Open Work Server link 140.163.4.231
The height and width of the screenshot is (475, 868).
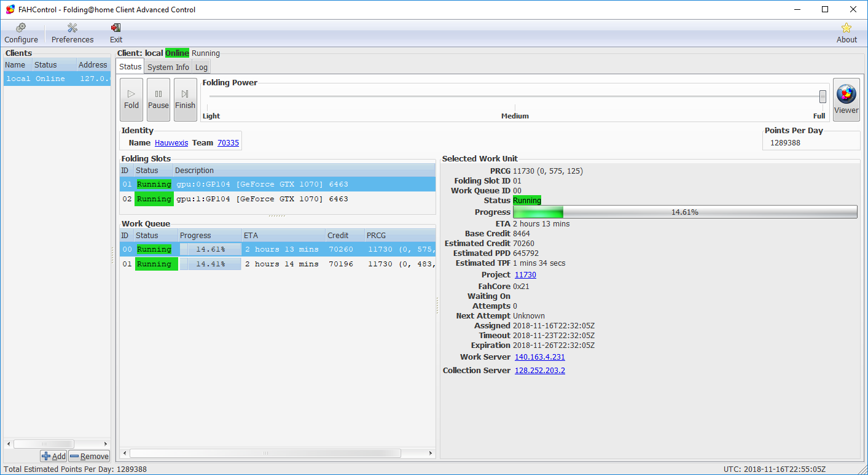point(540,357)
